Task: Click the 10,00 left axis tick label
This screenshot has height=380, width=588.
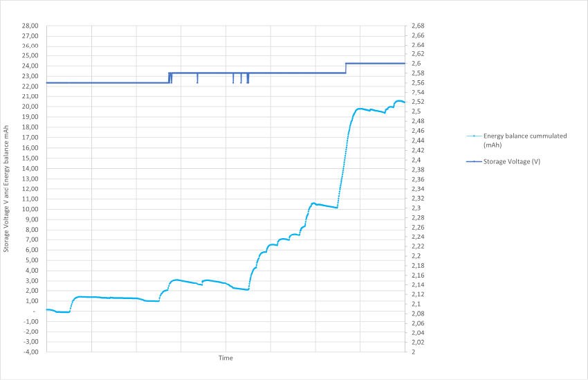Action: (x=30, y=209)
